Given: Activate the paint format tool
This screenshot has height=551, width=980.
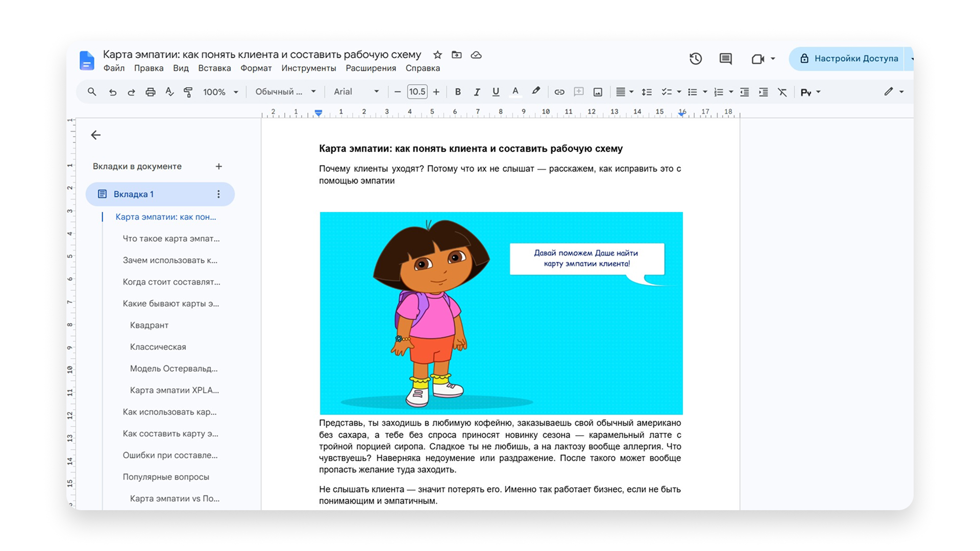Looking at the screenshot, I should click(x=188, y=92).
